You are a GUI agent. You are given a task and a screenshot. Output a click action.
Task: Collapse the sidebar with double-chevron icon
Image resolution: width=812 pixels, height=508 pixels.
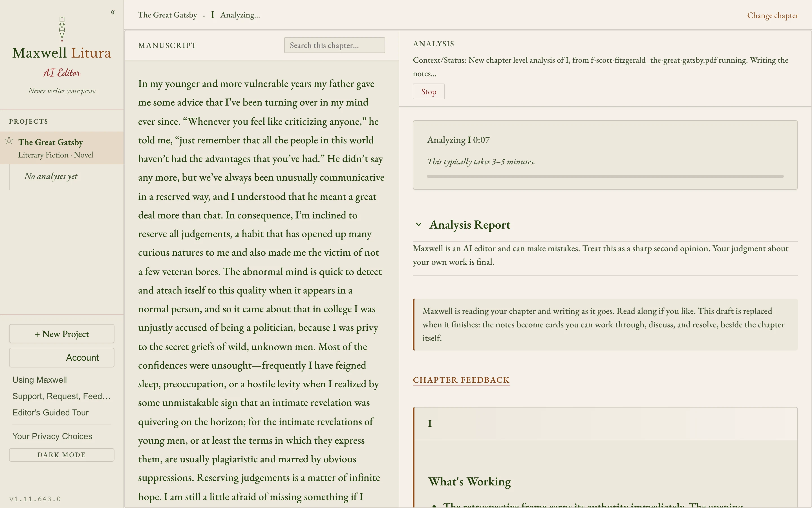(x=113, y=12)
